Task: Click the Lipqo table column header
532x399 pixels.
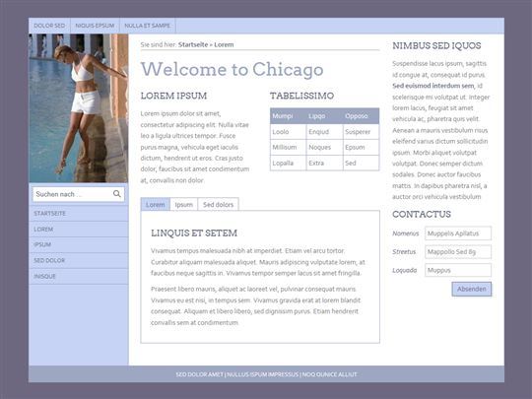Action: click(x=324, y=116)
